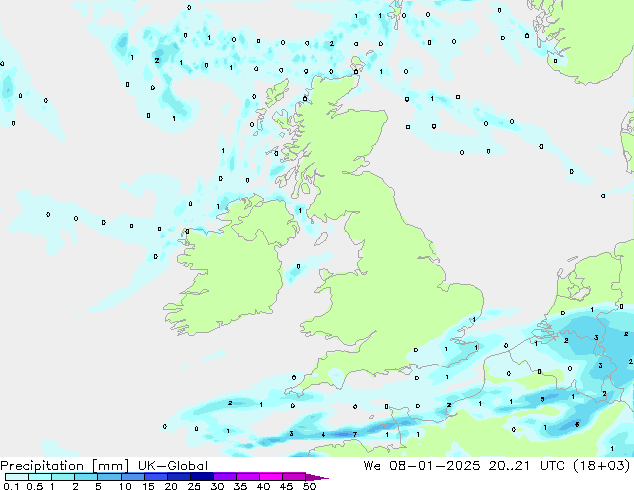Pick the 15–20 mm legend color swatch
Viewport: 634px width, 490px height.
[155, 477]
